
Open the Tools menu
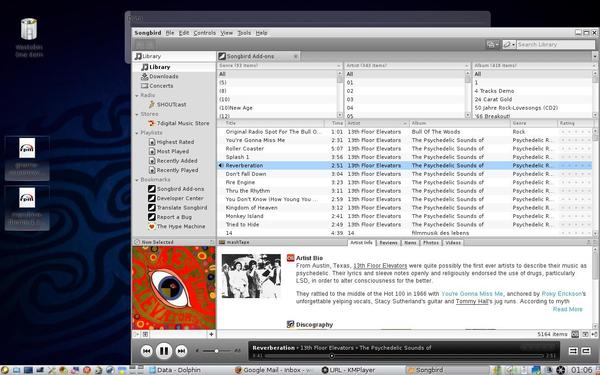pos(244,33)
